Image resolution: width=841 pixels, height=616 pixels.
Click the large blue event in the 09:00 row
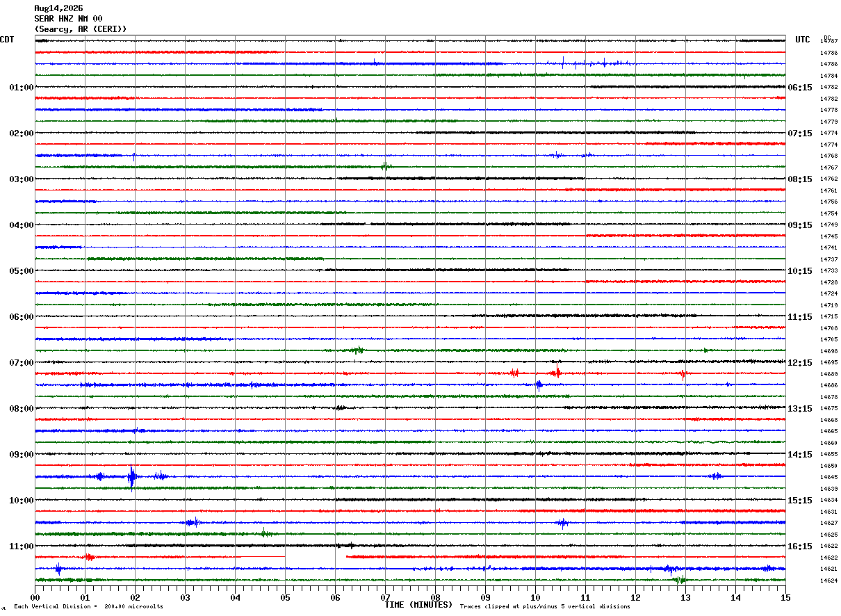(x=132, y=477)
